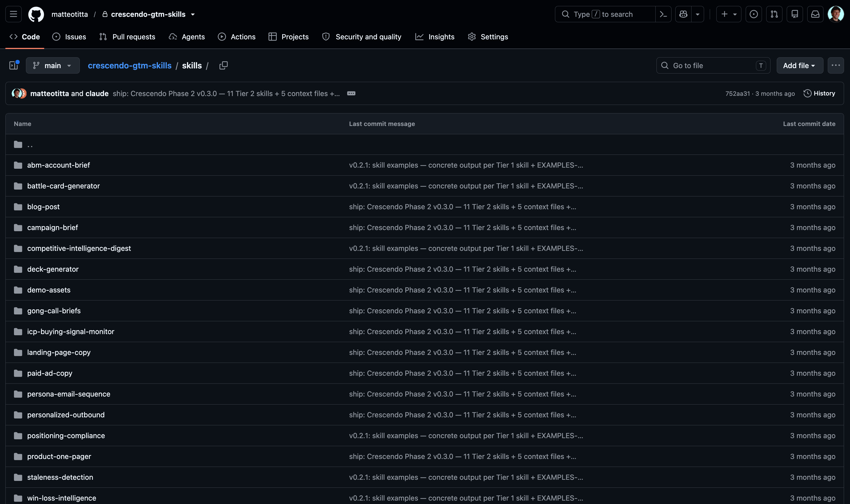The image size is (850, 504).
Task: Open the repositories icon in the header
Action: coord(795,14)
